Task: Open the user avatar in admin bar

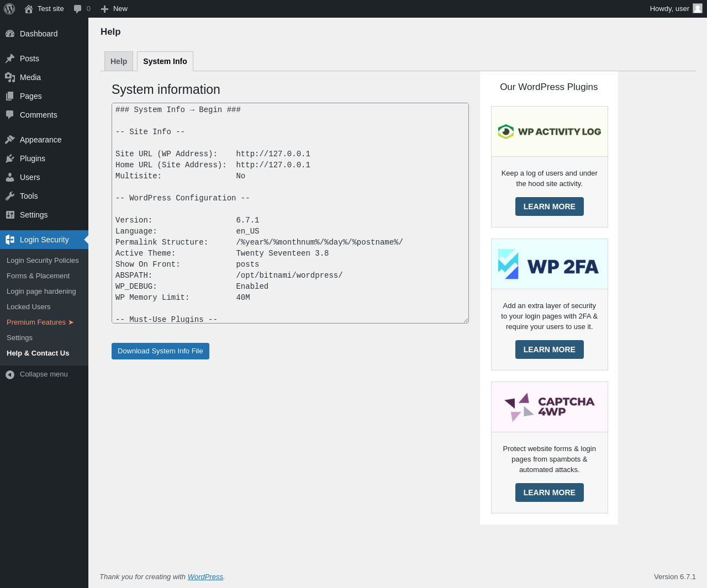Action: point(698,8)
